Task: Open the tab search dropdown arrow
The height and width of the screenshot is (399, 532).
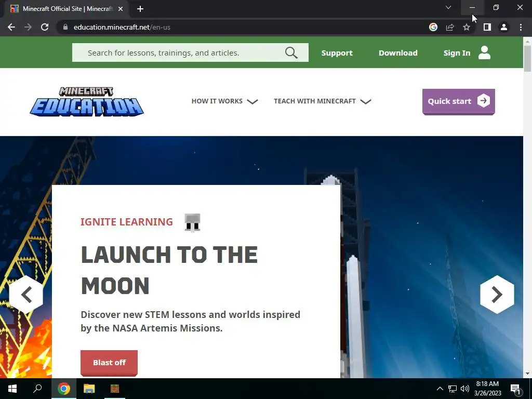Action: point(448,7)
